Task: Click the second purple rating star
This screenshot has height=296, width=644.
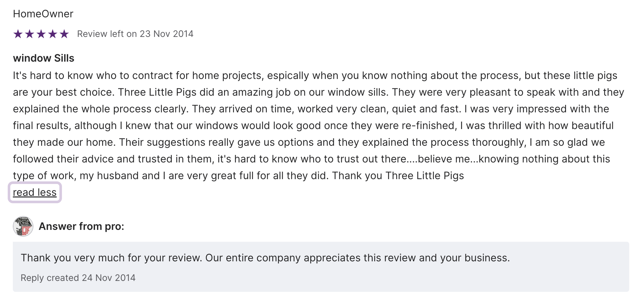Action: (x=30, y=34)
